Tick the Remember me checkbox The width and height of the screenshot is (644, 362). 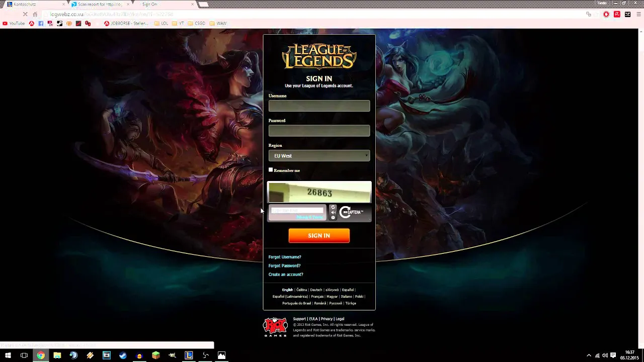(271, 170)
